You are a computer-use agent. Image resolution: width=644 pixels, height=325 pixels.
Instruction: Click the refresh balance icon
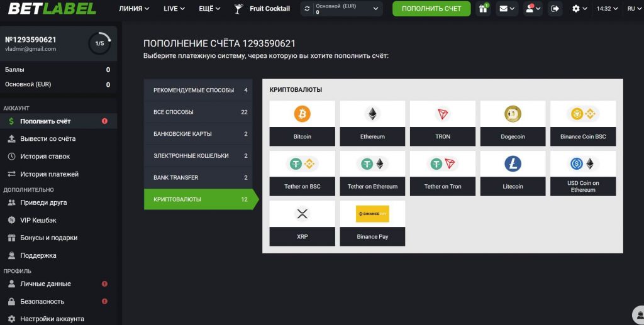307,9
